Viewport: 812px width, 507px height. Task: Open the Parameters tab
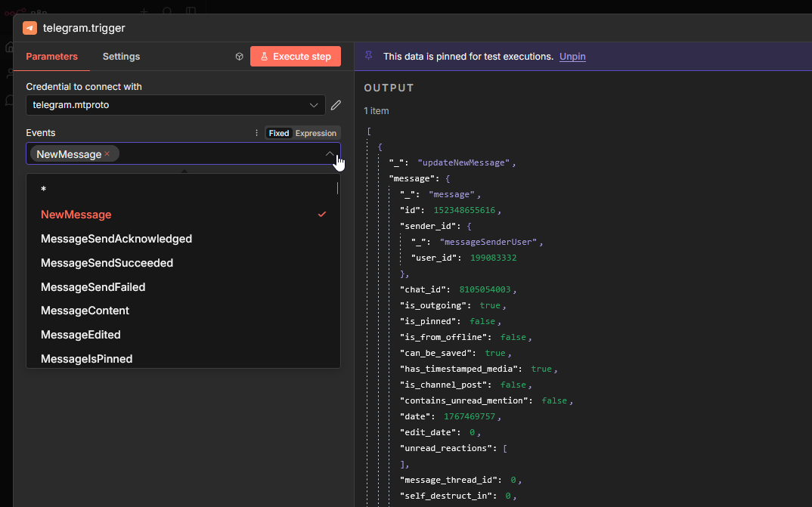[x=51, y=57]
